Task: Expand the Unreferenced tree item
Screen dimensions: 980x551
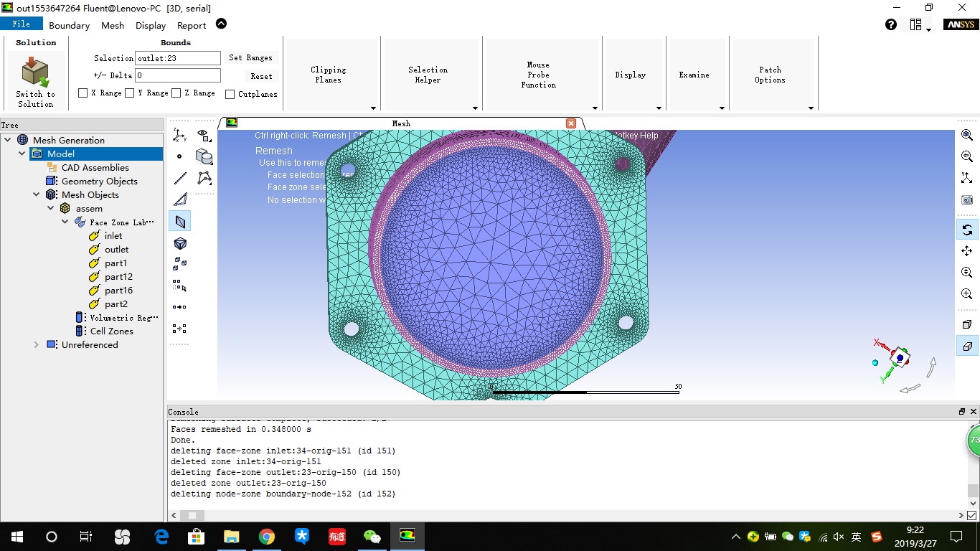Action: pyautogui.click(x=37, y=344)
